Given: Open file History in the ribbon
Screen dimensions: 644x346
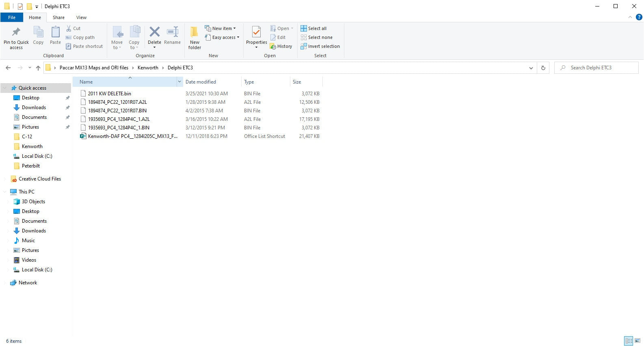Looking at the screenshot, I should [281, 46].
